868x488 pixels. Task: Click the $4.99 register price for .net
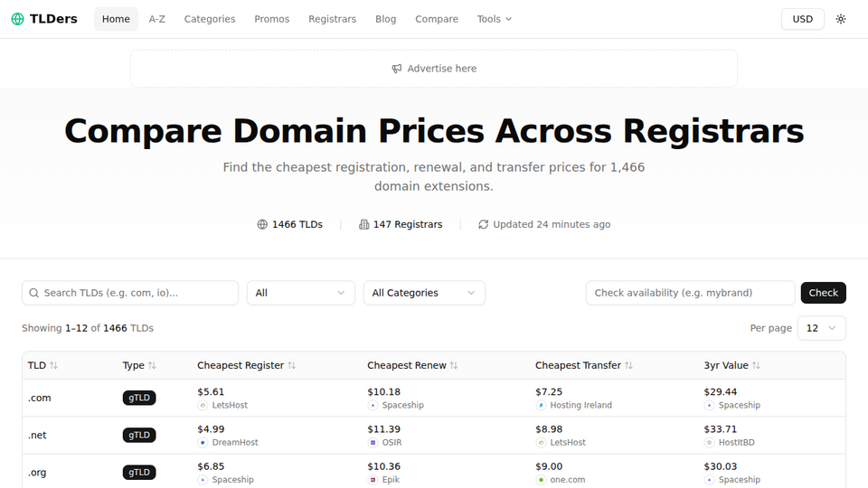[x=211, y=428]
